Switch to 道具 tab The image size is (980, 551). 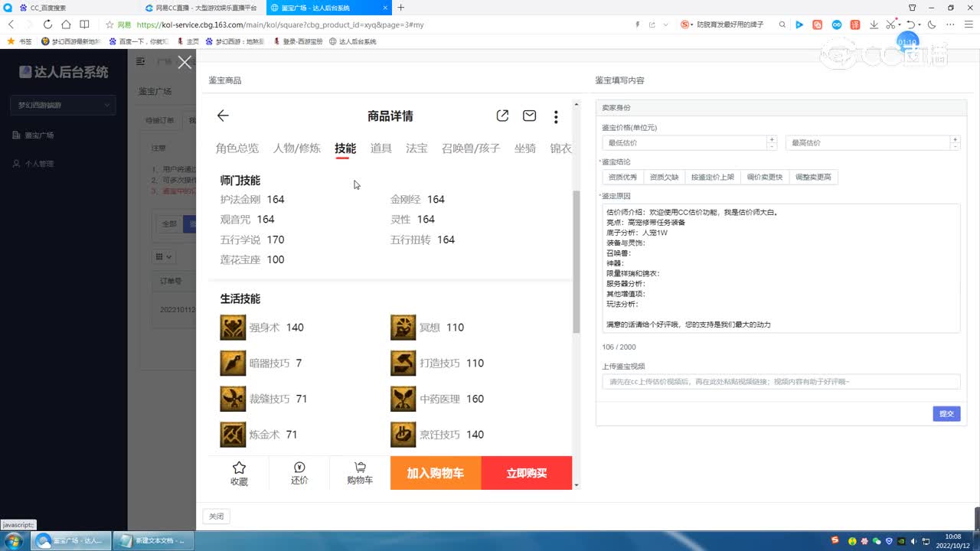tap(381, 148)
